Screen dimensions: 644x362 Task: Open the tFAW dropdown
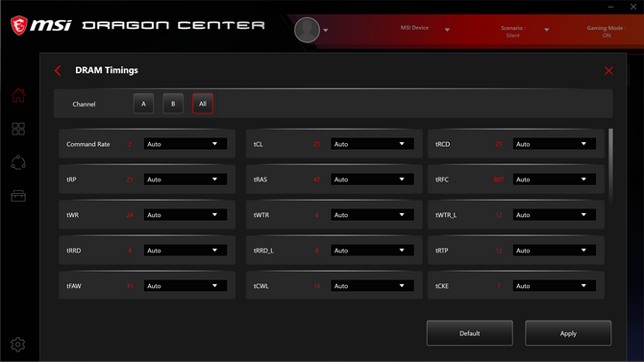point(186,286)
